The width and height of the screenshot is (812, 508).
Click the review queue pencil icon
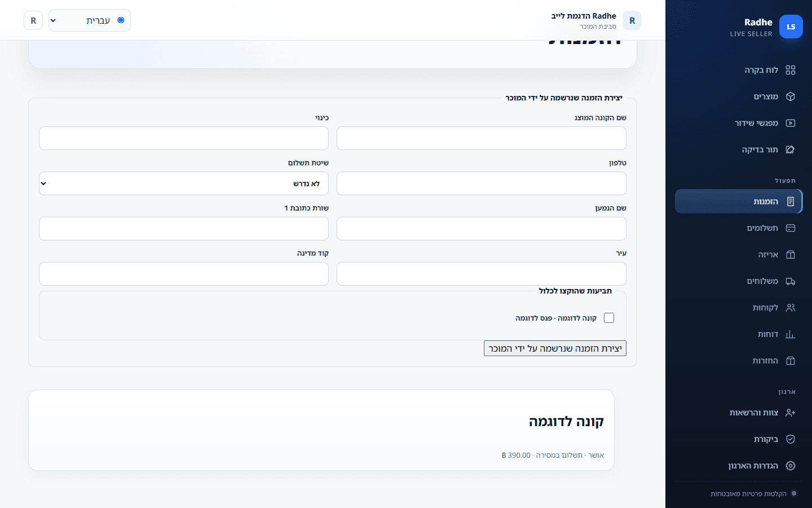791,150
